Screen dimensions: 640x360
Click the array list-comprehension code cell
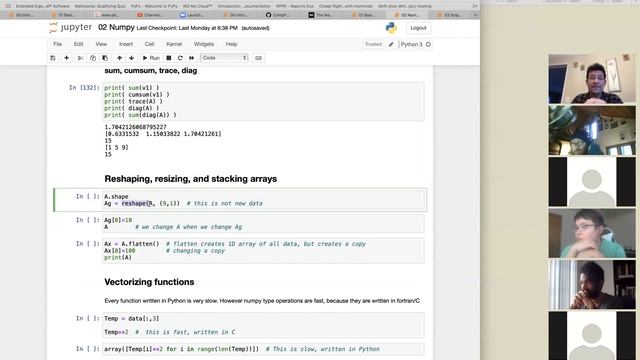click(x=264, y=349)
